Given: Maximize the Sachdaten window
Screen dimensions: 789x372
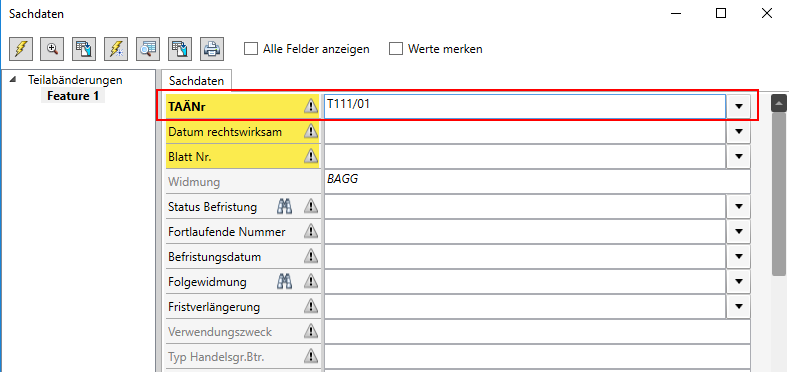Looking at the screenshot, I should pyautogui.click(x=721, y=14).
